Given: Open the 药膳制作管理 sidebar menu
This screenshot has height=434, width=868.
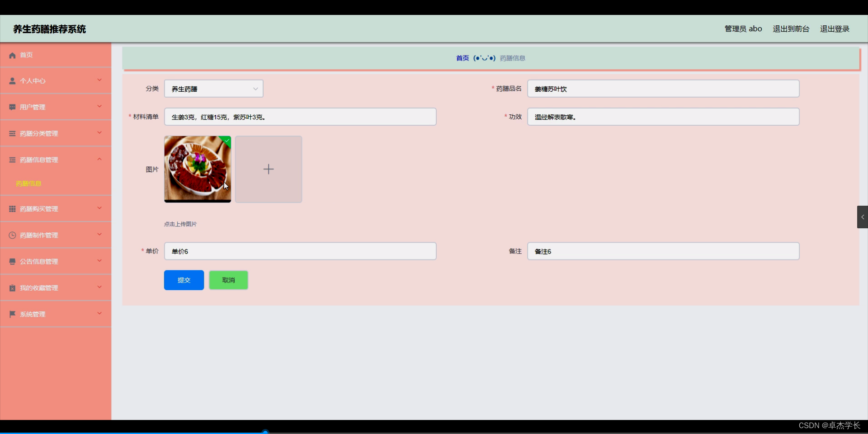Looking at the screenshot, I should 56,235.
